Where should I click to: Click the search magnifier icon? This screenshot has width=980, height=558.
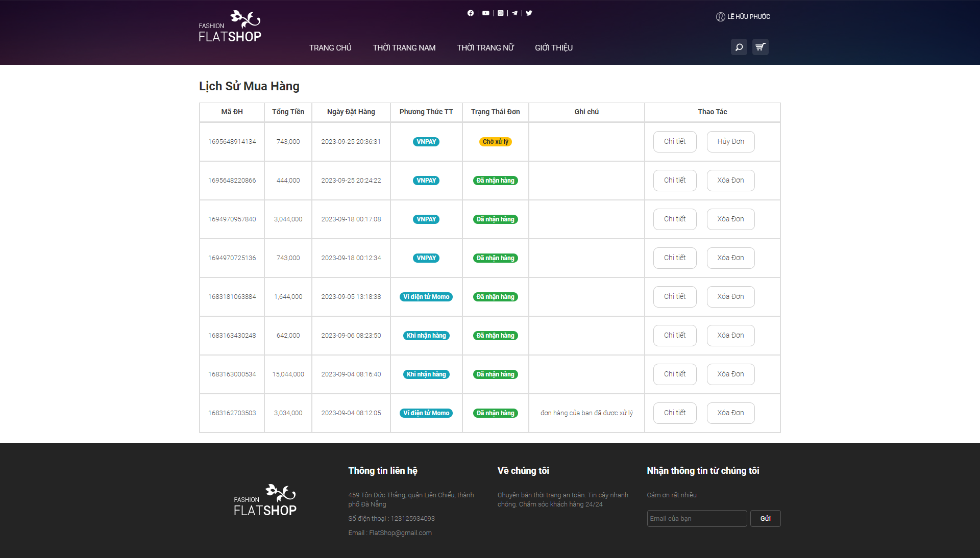click(x=739, y=47)
